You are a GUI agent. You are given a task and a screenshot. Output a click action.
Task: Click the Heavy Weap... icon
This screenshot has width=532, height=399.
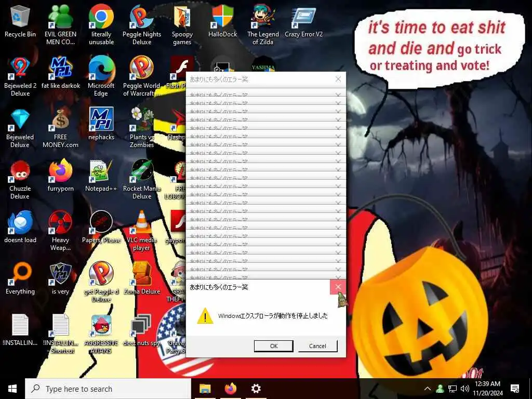(60, 231)
